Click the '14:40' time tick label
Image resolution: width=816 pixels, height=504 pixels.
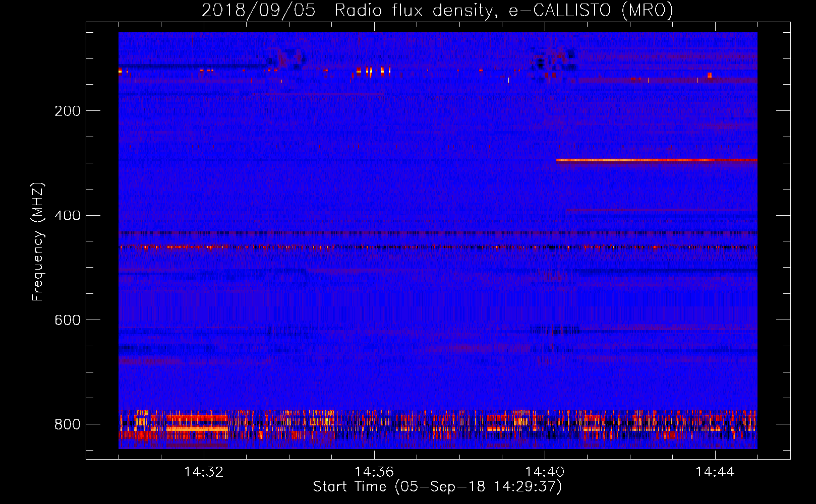pos(545,472)
